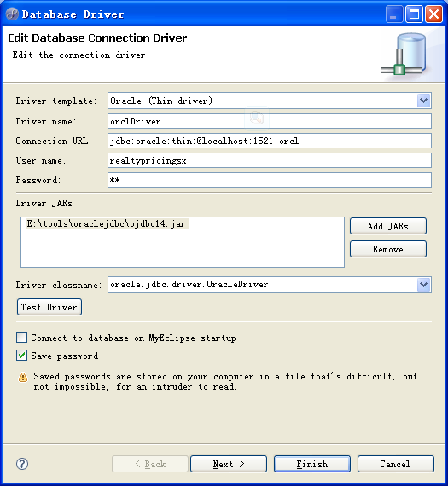The image size is (448, 486).
Task: Focus the Password input field
Action: (270, 180)
